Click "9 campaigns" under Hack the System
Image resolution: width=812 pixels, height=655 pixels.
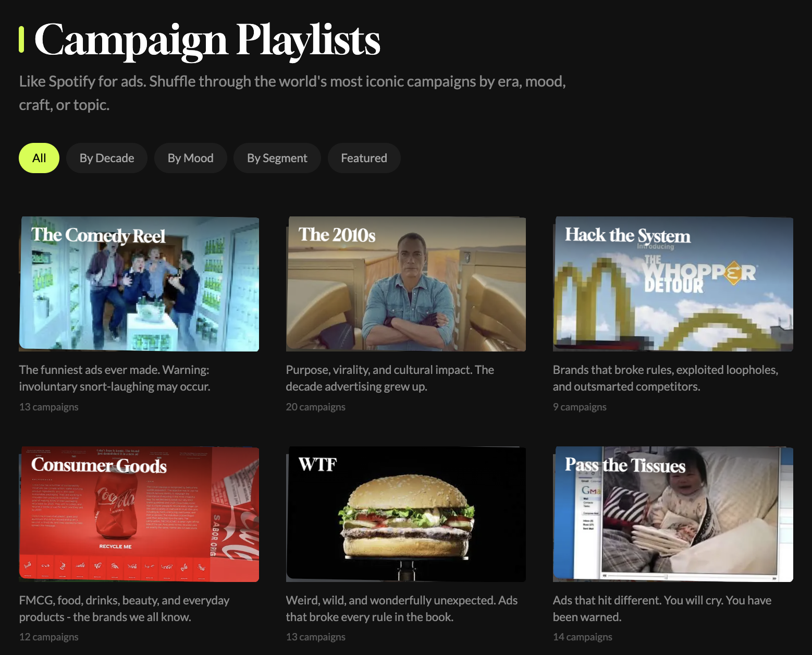coord(580,407)
